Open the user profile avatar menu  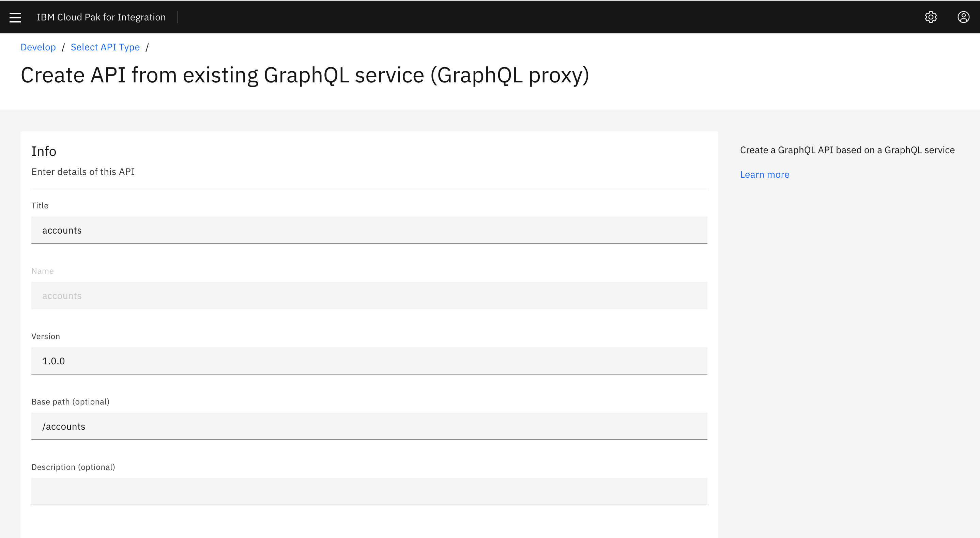(x=964, y=17)
